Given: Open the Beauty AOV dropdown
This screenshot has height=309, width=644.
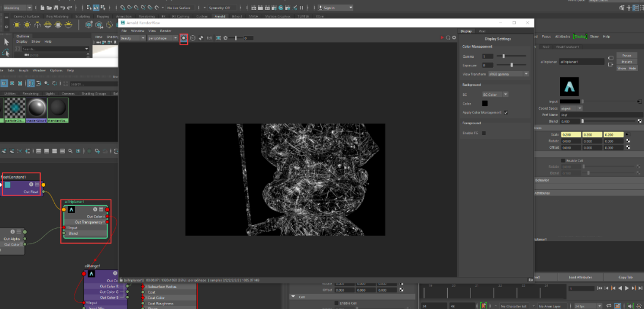Looking at the screenshot, I should pos(133,38).
